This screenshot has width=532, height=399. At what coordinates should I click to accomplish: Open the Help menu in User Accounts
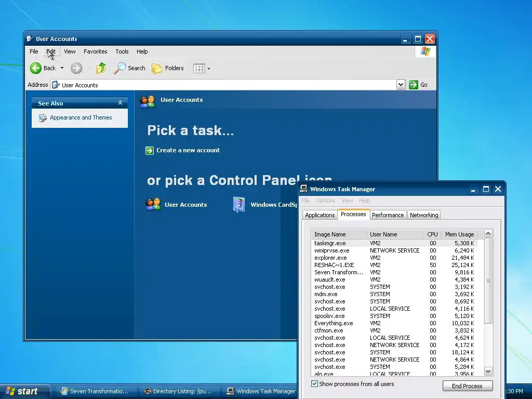[142, 51]
